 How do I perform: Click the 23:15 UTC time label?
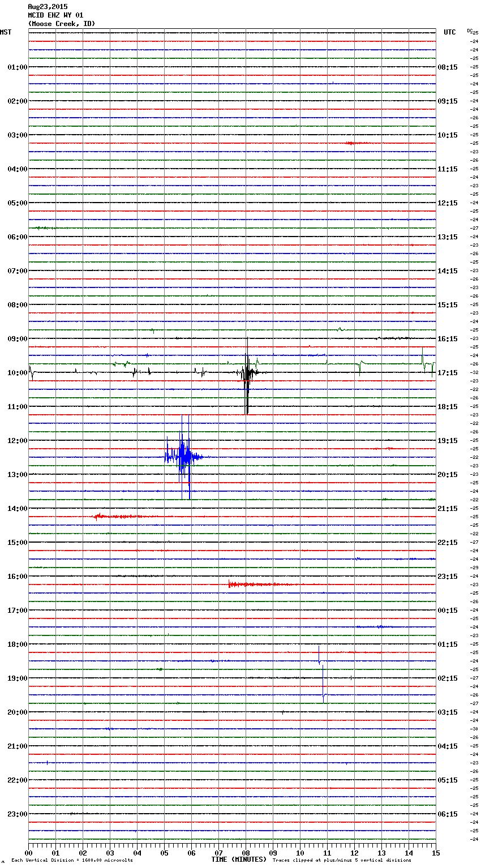tap(448, 577)
